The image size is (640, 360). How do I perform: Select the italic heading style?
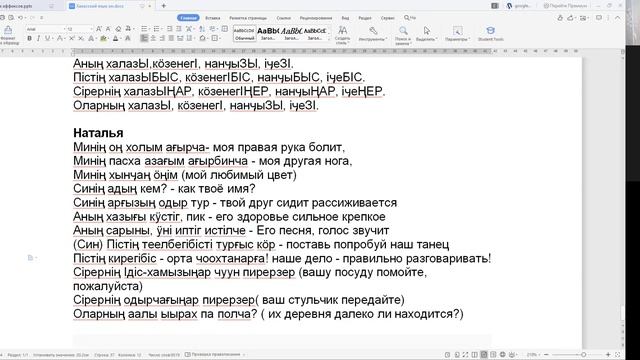291,34
